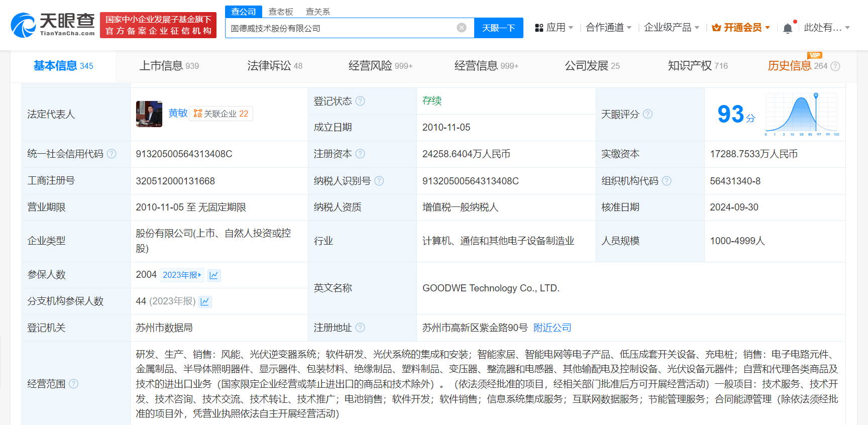Screen dimensions: 868x425
Task: Open the 开通会员 membership dropdown
Action: (x=741, y=28)
